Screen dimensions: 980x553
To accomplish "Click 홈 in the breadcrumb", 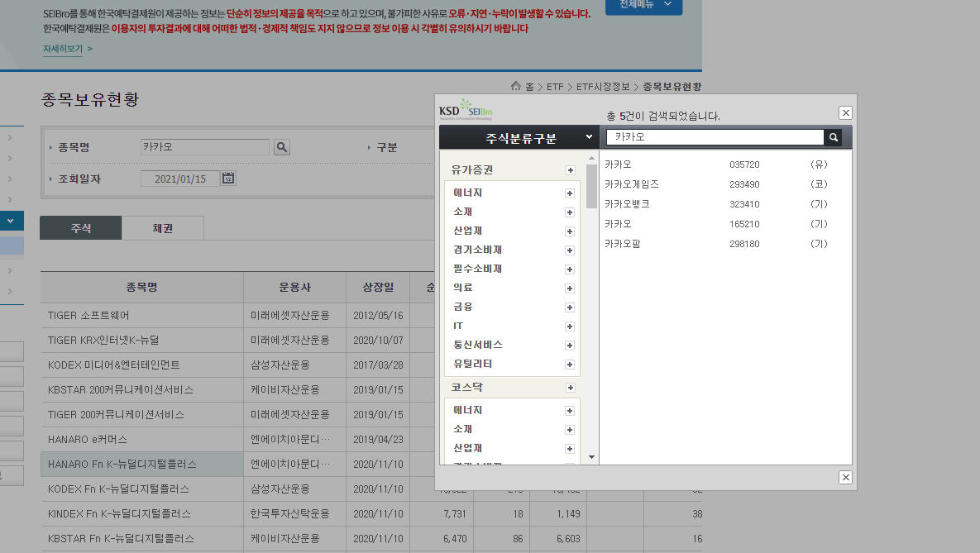I will tap(529, 87).
